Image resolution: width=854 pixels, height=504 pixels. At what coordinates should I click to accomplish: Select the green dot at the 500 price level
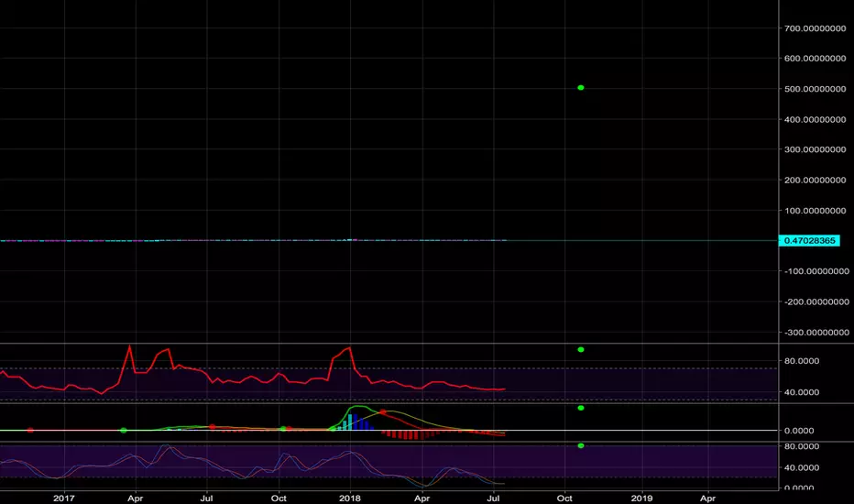pyautogui.click(x=581, y=88)
